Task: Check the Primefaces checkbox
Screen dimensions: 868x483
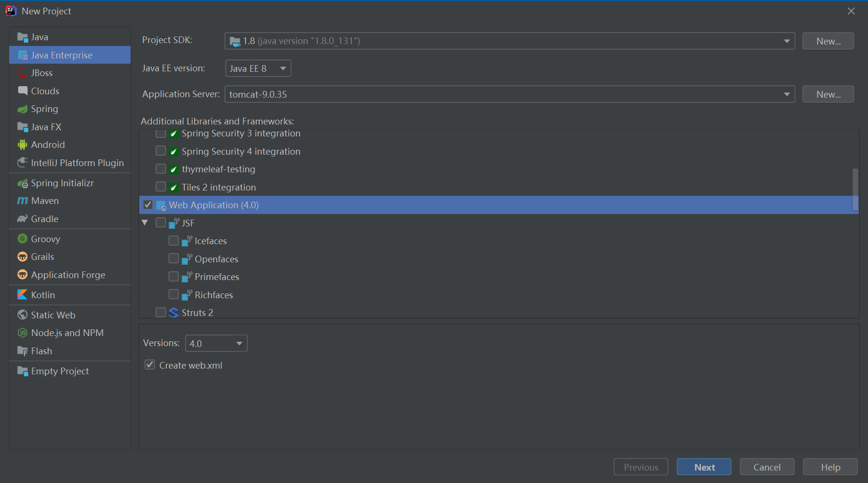Action: [x=174, y=277]
